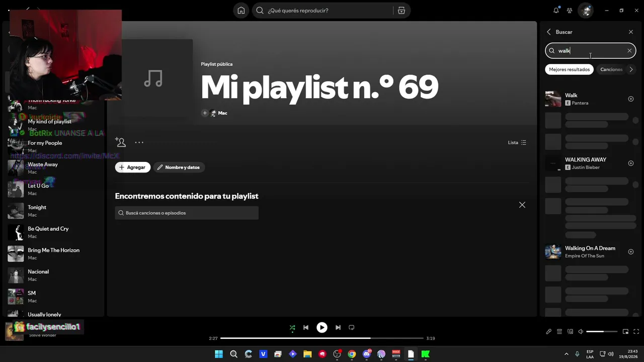Go to Spotify Home
The width and height of the screenshot is (644, 362).
(x=241, y=11)
